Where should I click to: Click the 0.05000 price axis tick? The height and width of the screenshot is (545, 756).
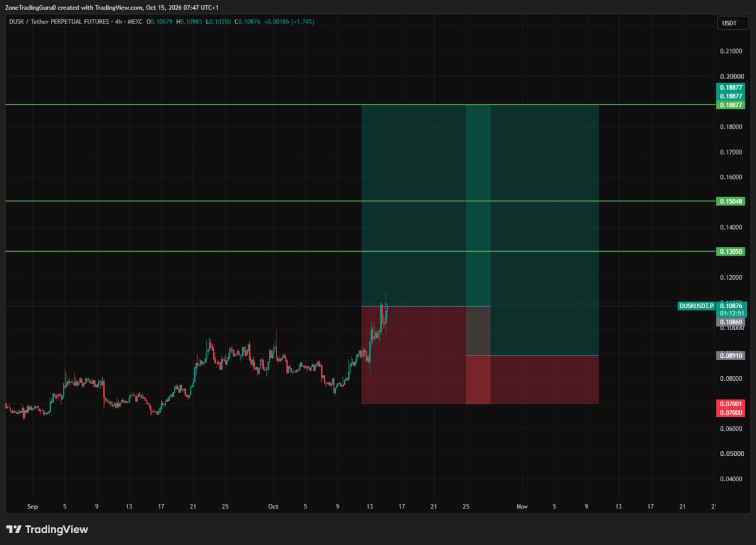tap(731, 453)
